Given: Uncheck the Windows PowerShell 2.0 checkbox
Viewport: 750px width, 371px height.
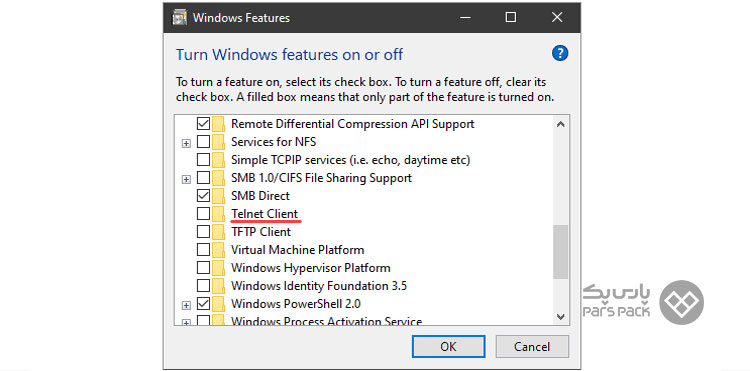Looking at the screenshot, I should click(203, 304).
